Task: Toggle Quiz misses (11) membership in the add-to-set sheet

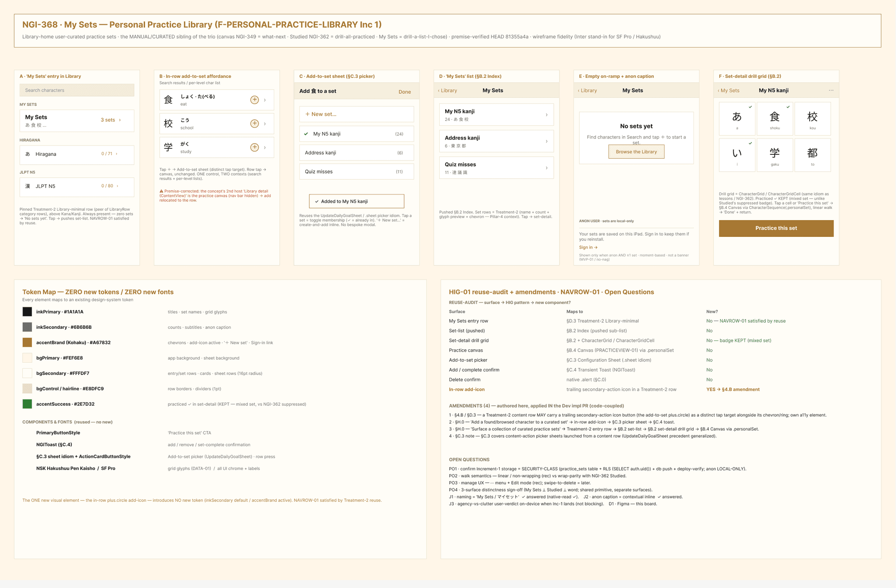Action: (357, 172)
